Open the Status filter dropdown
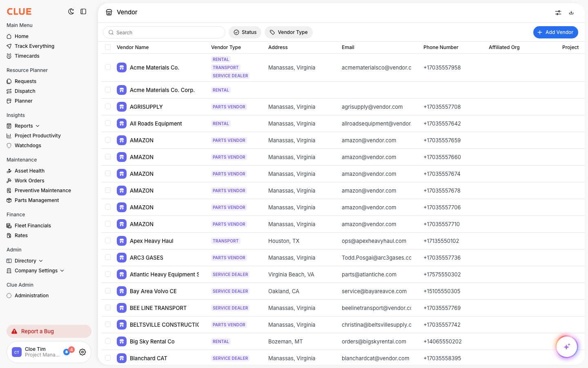Screen dimensions: 588x368 (245, 32)
